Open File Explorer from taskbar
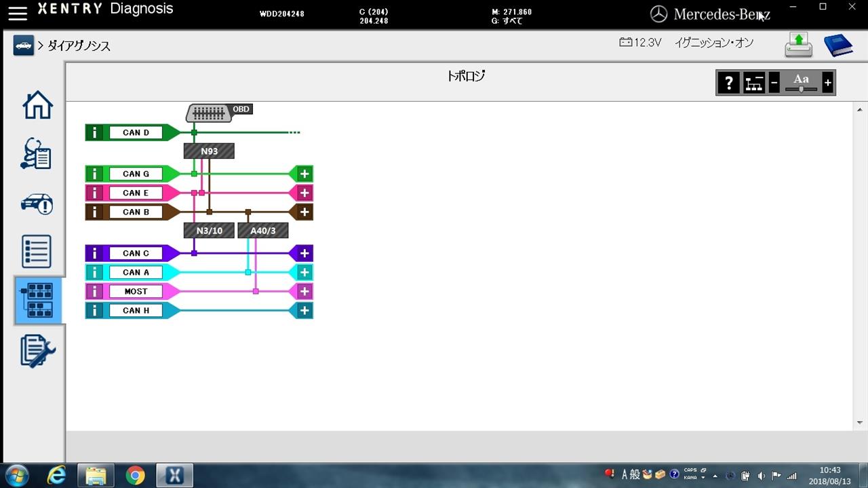This screenshot has width=868, height=488. (96, 475)
